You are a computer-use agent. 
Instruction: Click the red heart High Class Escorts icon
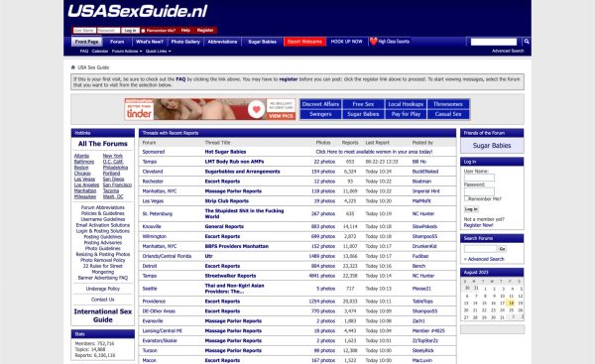[374, 42]
